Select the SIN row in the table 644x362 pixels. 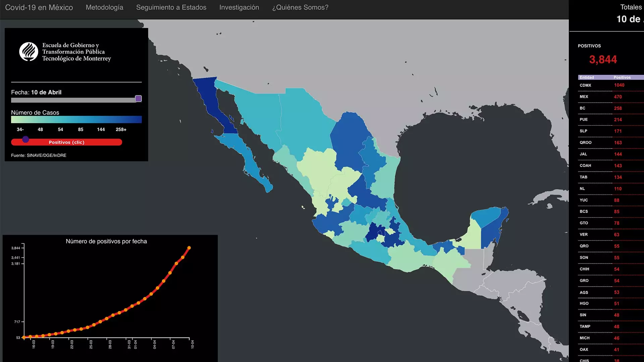tap(611, 315)
